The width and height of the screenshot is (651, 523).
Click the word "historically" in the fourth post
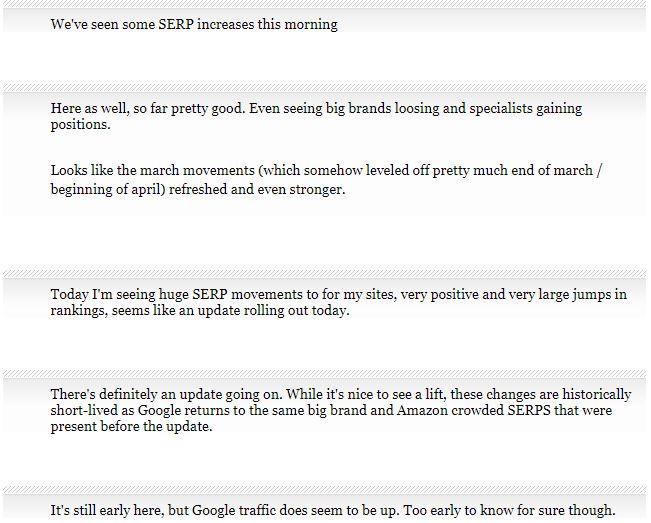597,394
